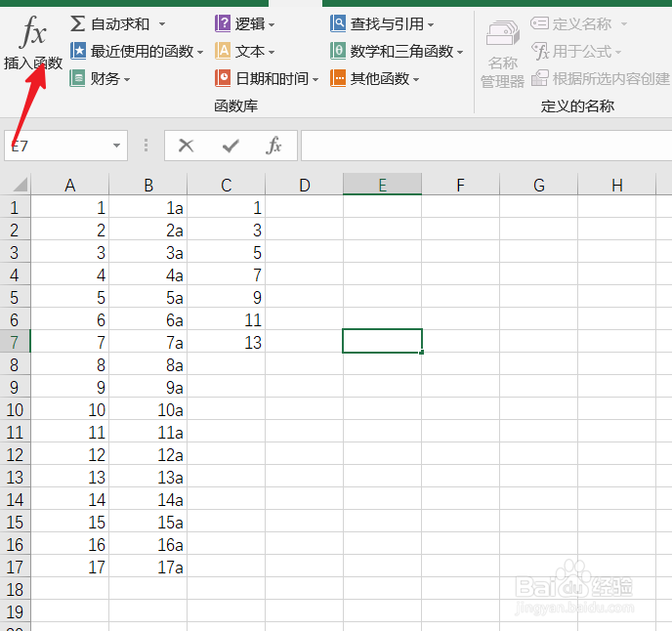This screenshot has width=672, height=631.
Task: Select cell B1 containing 1a
Action: (148, 207)
